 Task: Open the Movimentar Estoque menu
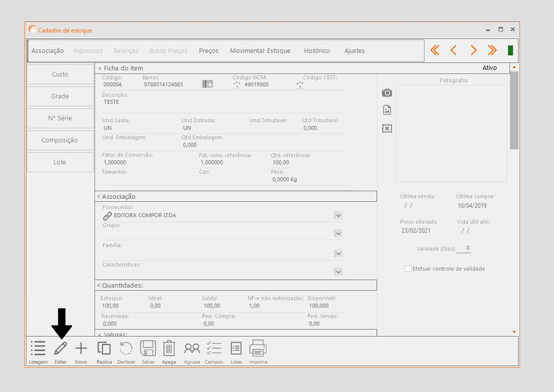click(x=260, y=51)
